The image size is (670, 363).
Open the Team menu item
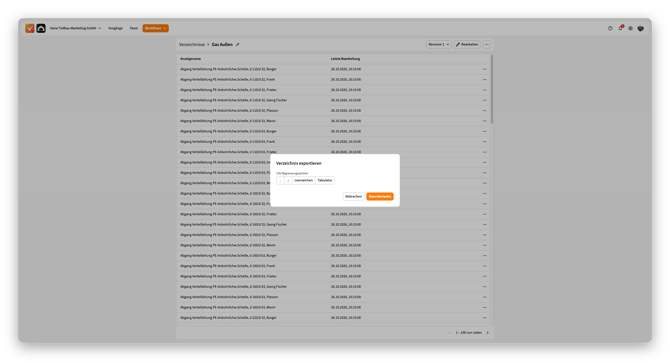[x=134, y=28]
